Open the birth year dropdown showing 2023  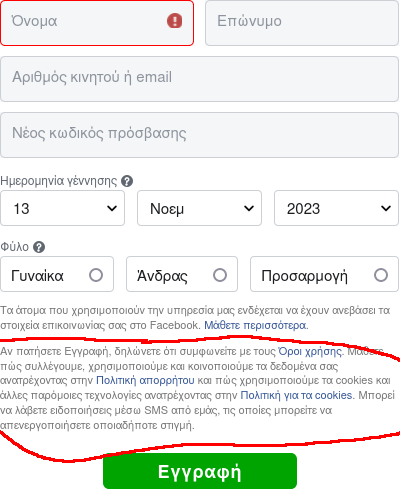point(336,208)
